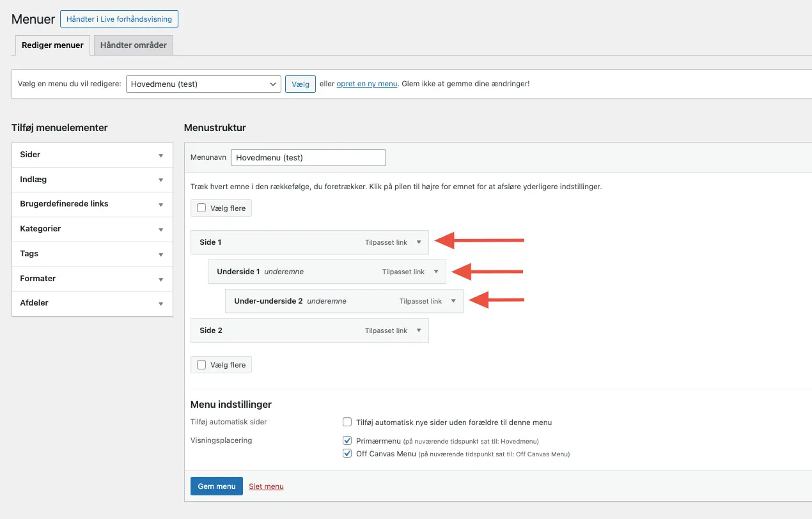Expand the Indlæg panel arrow
Image resolution: width=812 pixels, height=519 pixels.
pyautogui.click(x=161, y=180)
